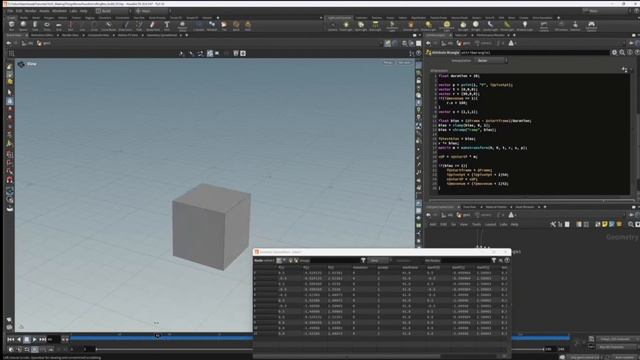Select the Line shelf tool
This screenshot has height=360, width=640.
82,26
